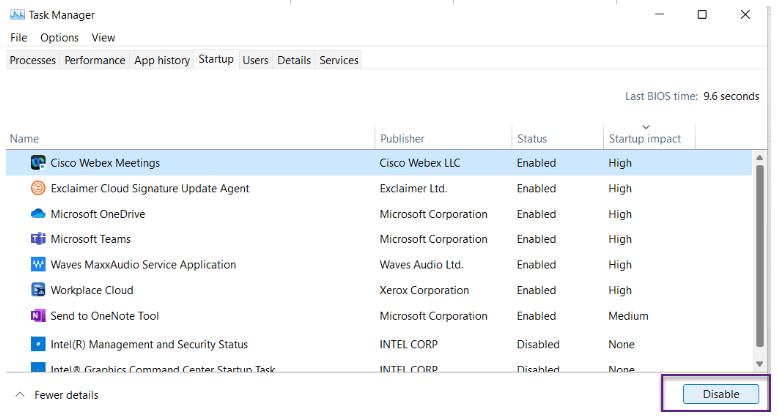The height and width of the screenshot is (417, 778).
Task: Open the Options menu
Action: [x=60, y=38]
